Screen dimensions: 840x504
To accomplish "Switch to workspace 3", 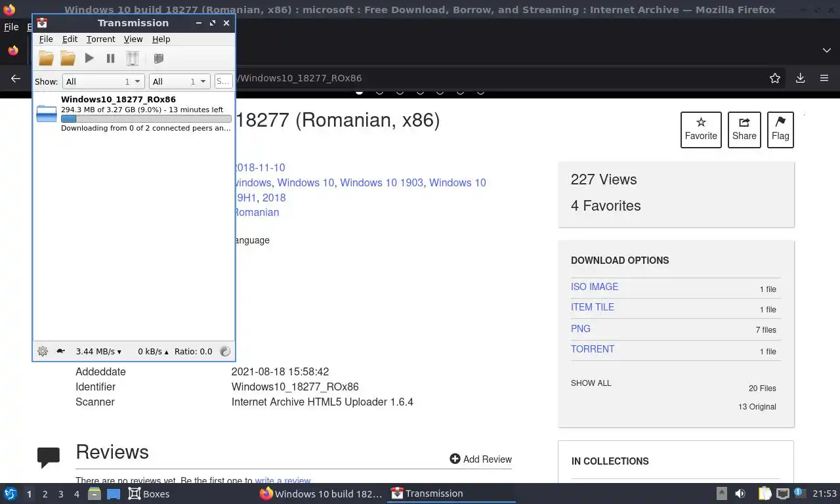I will click(60, 494).
